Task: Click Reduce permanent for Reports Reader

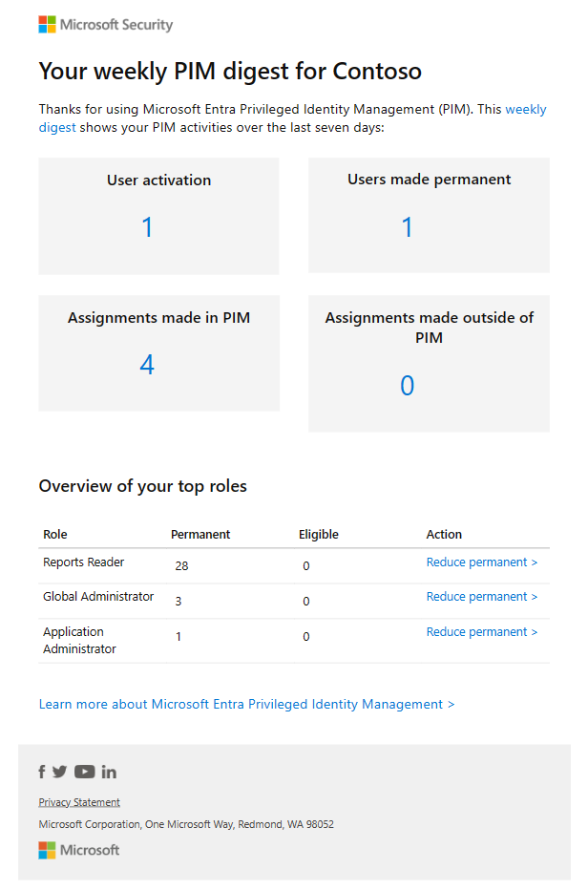Action: pos(481,562)
